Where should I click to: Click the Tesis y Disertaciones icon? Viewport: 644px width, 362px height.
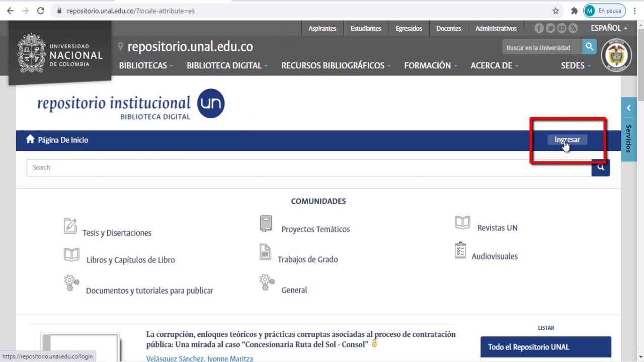(70, 226)
